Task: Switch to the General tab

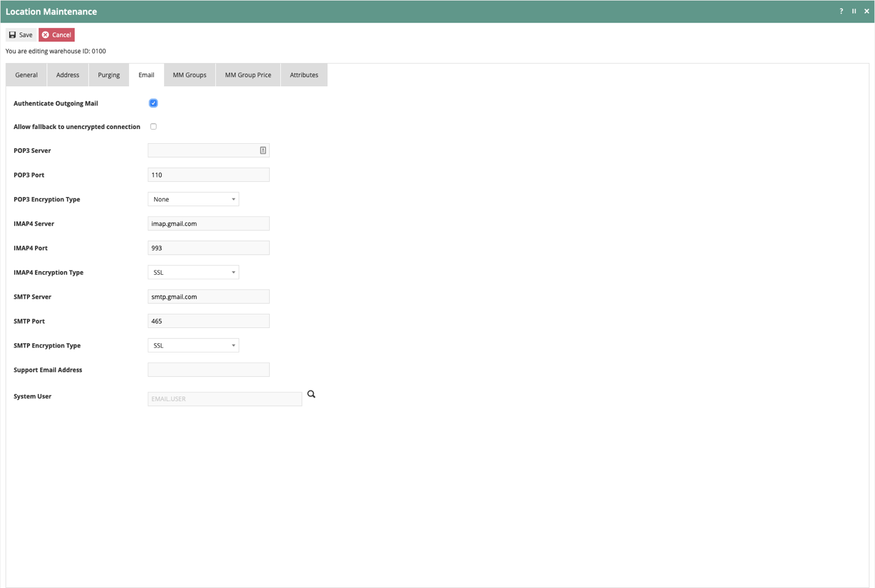Action: point(26,75)
